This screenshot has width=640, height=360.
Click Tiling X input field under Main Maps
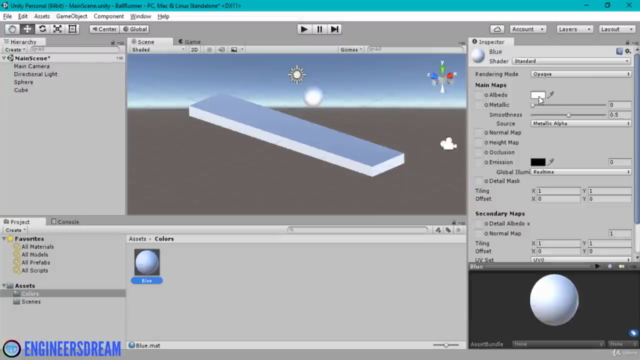(x=558, y=191)
